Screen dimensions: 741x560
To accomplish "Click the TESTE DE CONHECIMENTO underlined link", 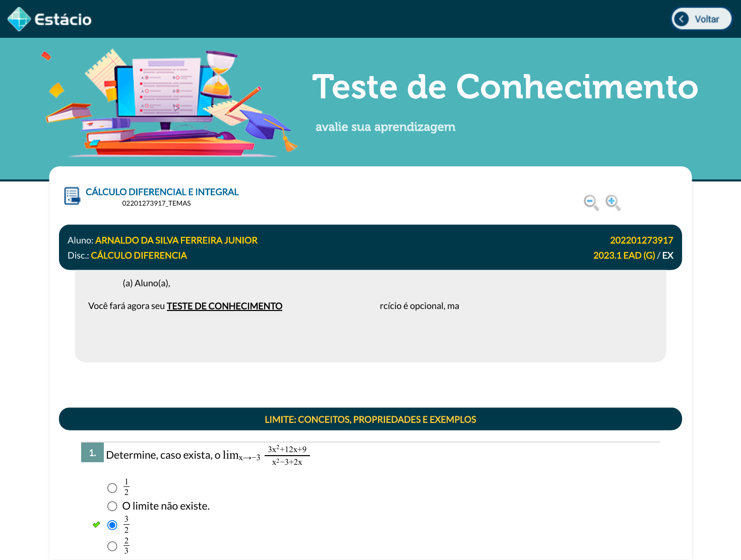I will (x=224, y=306).
